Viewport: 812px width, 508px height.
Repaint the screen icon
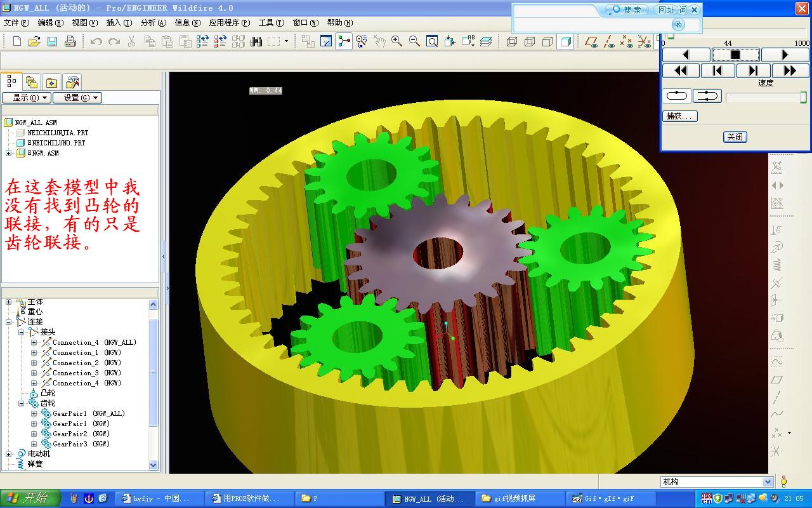coord(326,41)
